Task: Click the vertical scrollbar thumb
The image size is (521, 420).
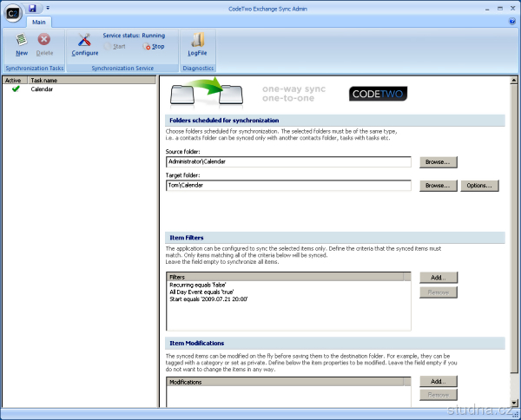Action: coord(514,227)
